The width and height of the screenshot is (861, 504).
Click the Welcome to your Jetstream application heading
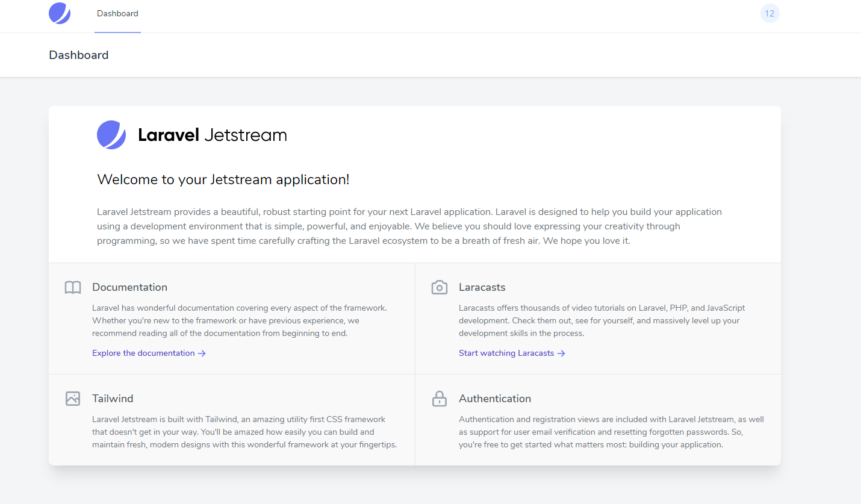pos(223,179)
